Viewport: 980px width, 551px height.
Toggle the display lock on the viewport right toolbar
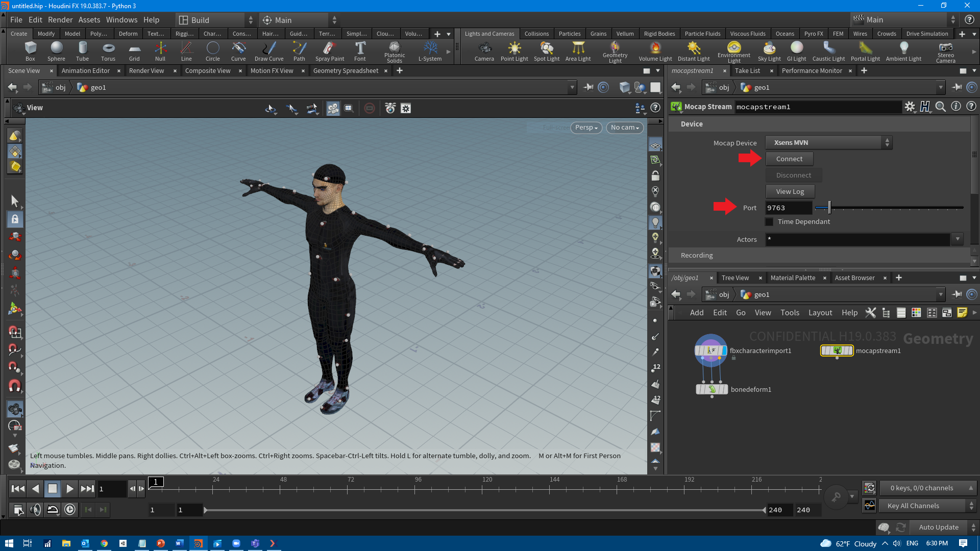point(655,176)
